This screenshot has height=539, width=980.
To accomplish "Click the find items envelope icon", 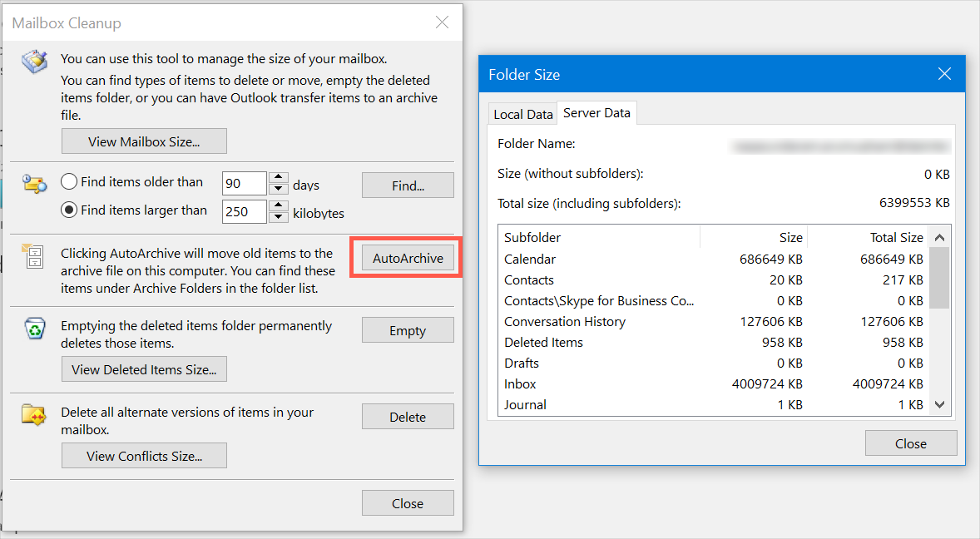I will click(34, 185).
